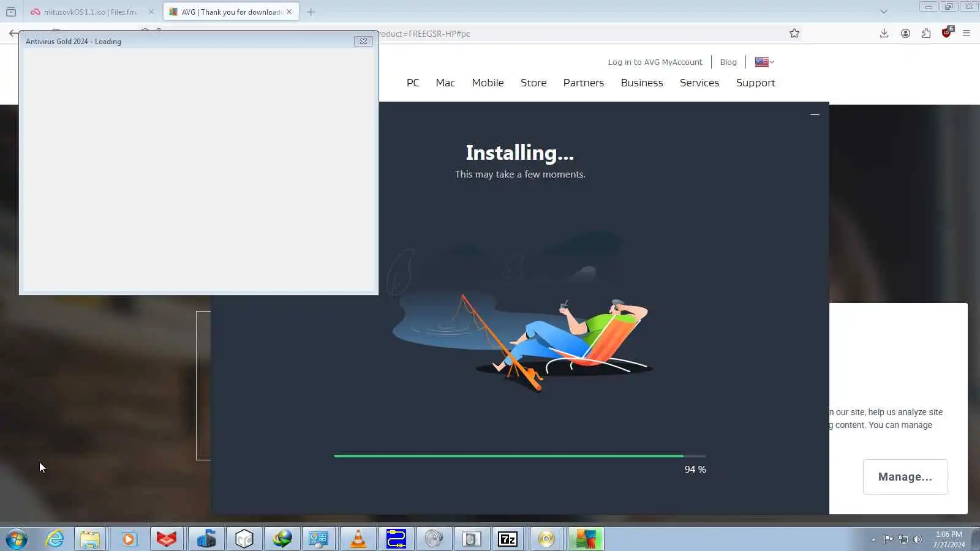The height and width of the screenshot is (551, 980).
Task: Open a new browser tab
Action: [311, 12]
